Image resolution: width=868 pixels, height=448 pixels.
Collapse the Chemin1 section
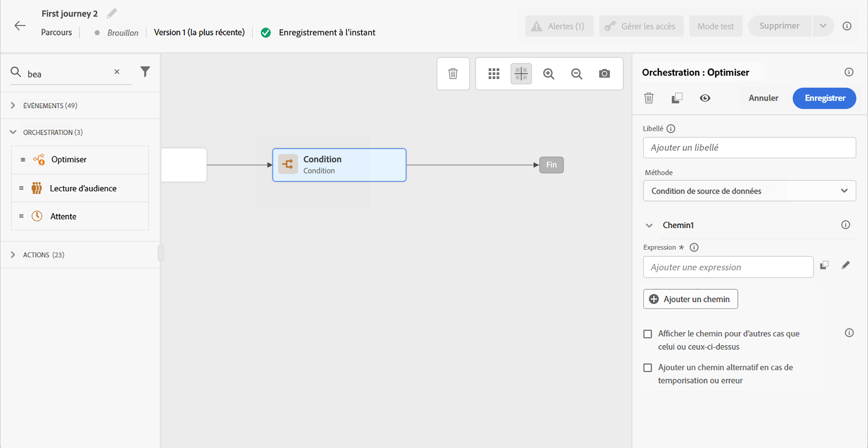pyautogui.click(x=649, y=225)
